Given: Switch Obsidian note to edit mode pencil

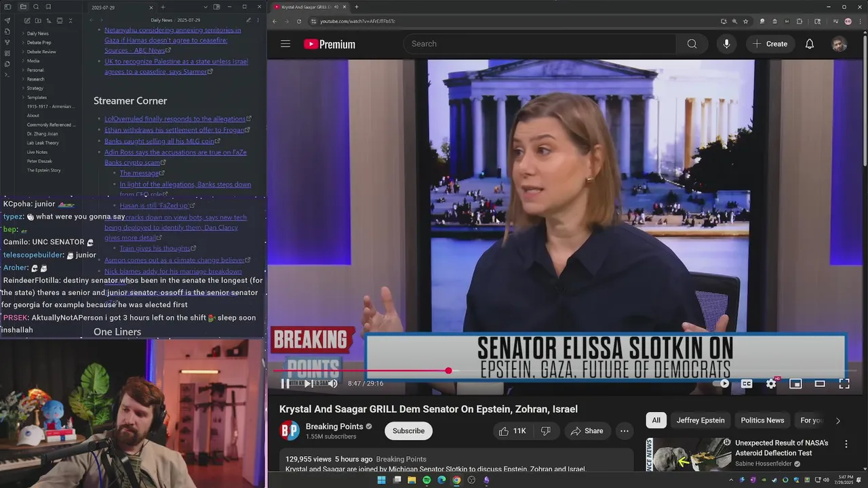Looking at the screenshot, I should pyautogui.click(x=248, y=20).
